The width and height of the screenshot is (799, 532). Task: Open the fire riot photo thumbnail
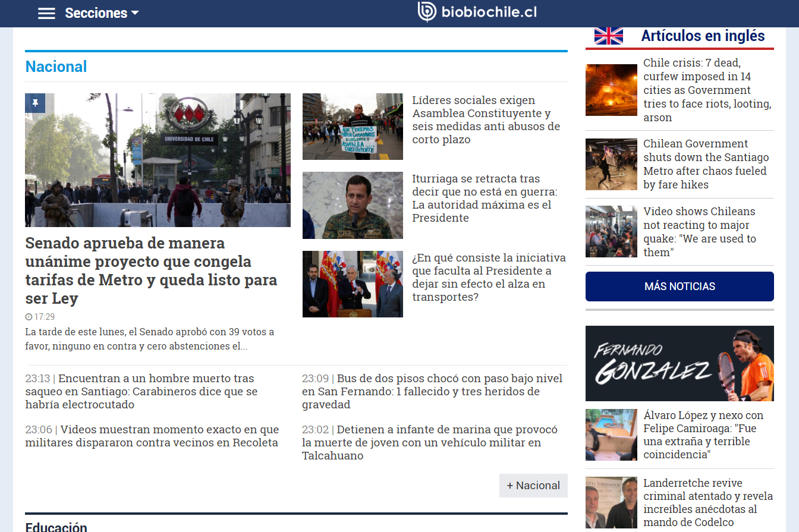[x=611, y=90]
